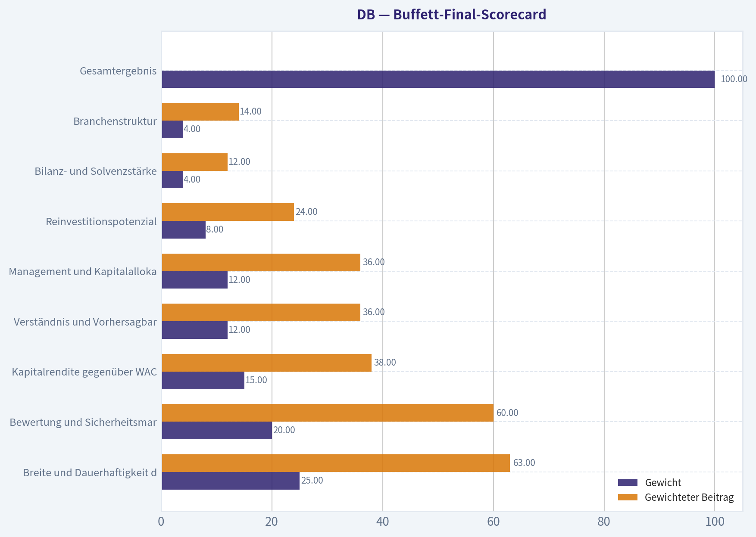Select the orange Branchenstruktur bar valued 14.00

pos(200,112)
